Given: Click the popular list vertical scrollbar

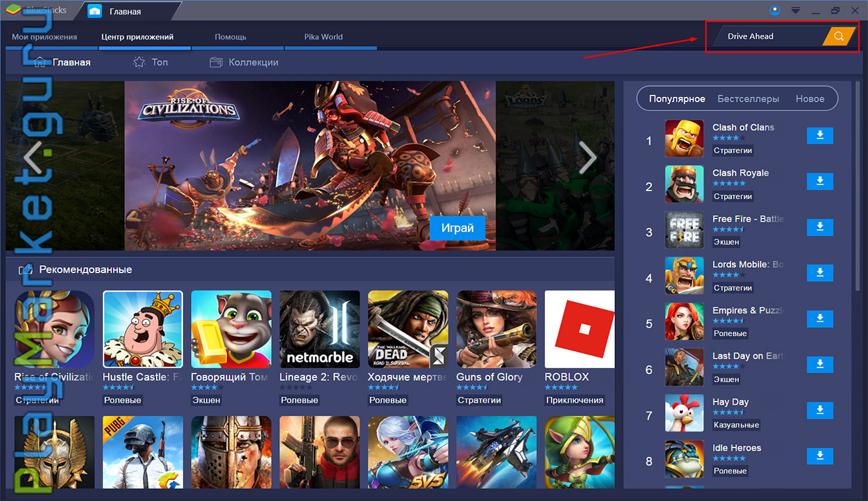Looking at the screenshot, I should (x=858, y=186).
